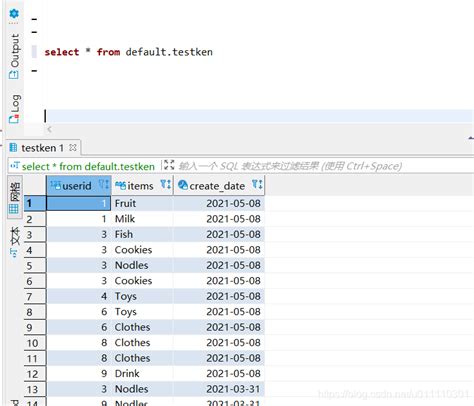The height and width of the screenshot is (406, 474).
Task: Open create_date column filter and sort dropdown
Action: 257,185
